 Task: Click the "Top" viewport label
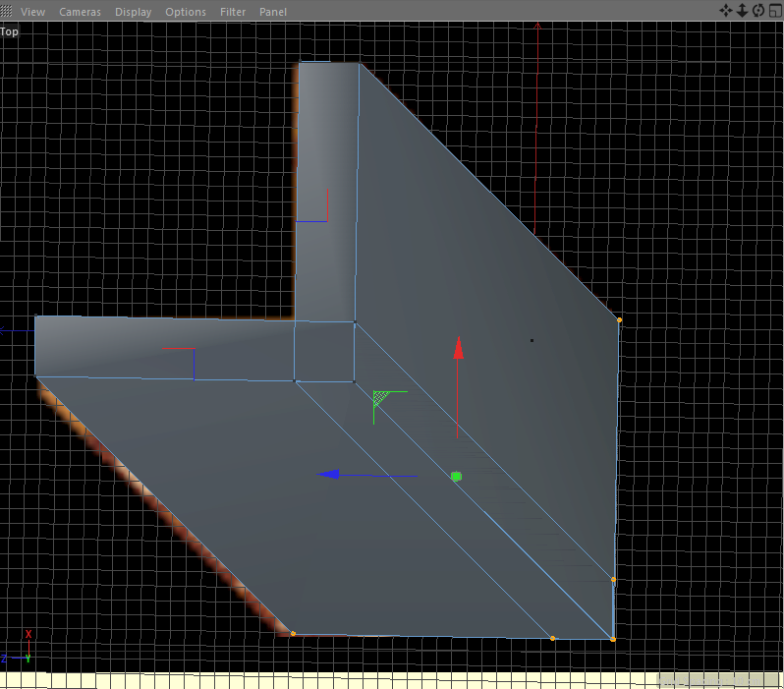point(9,31)
